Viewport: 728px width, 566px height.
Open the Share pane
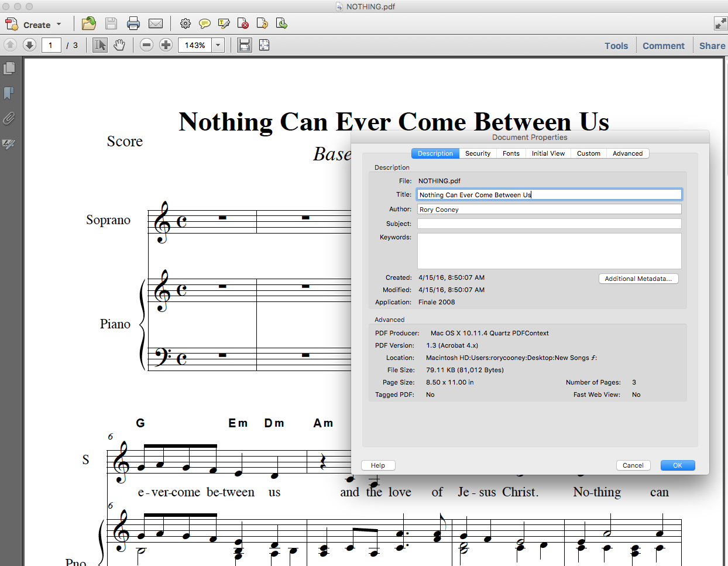(712, 46)
